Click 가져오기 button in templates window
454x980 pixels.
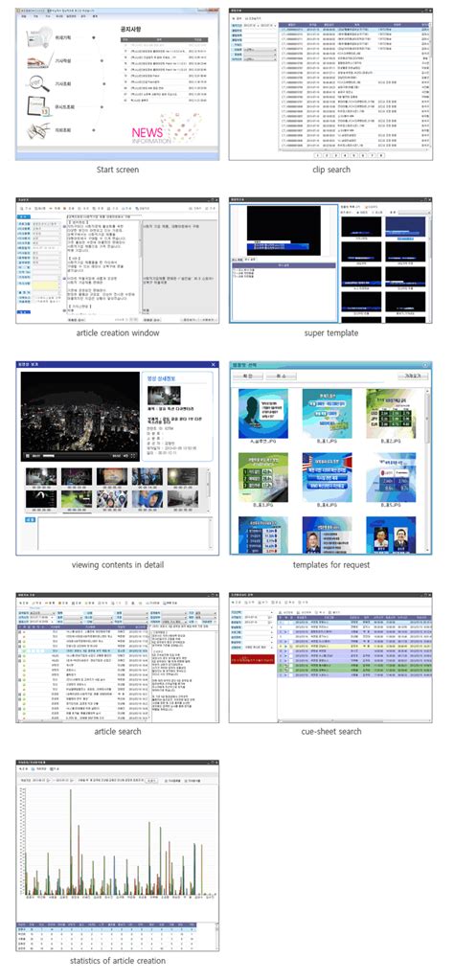412,376
